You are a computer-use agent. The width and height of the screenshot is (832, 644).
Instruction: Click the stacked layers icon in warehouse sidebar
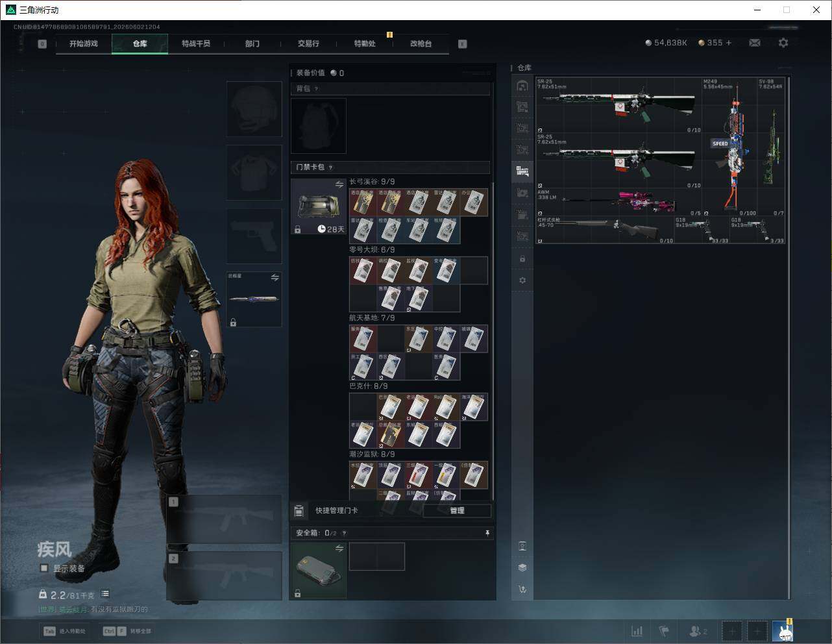522,567
